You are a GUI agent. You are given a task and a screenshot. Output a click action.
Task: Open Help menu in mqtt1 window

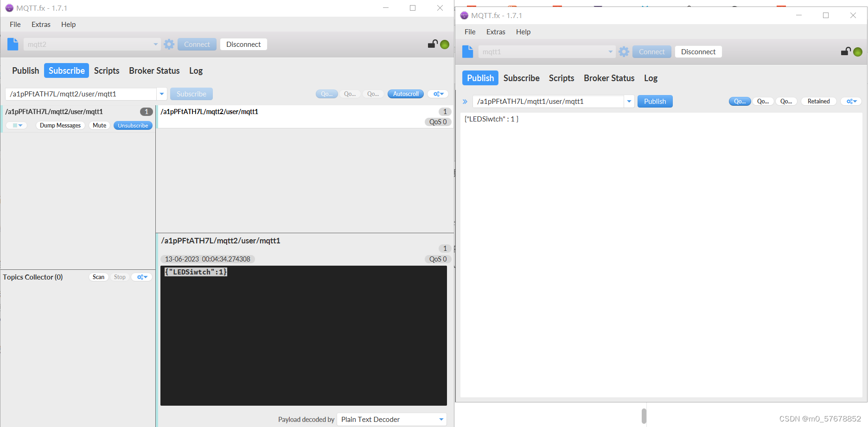coord(523,32)
